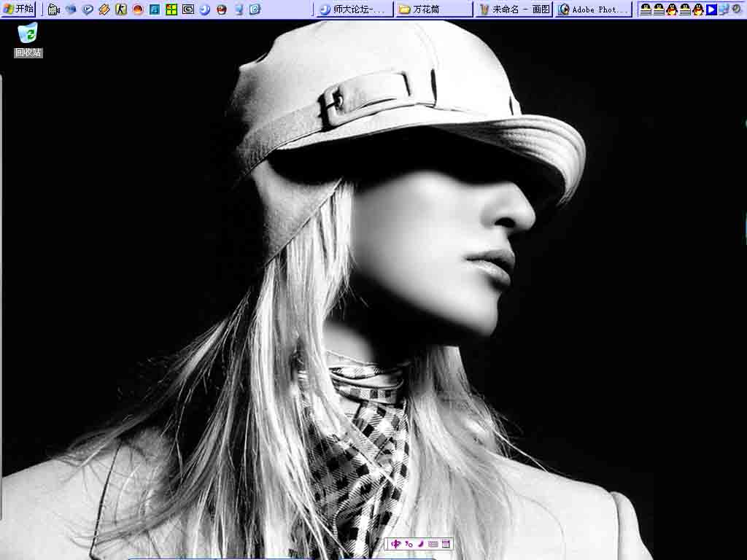Switch to the Adobe Photoshop taskbar window
The image size is (747, 560).
pos(593,9)
